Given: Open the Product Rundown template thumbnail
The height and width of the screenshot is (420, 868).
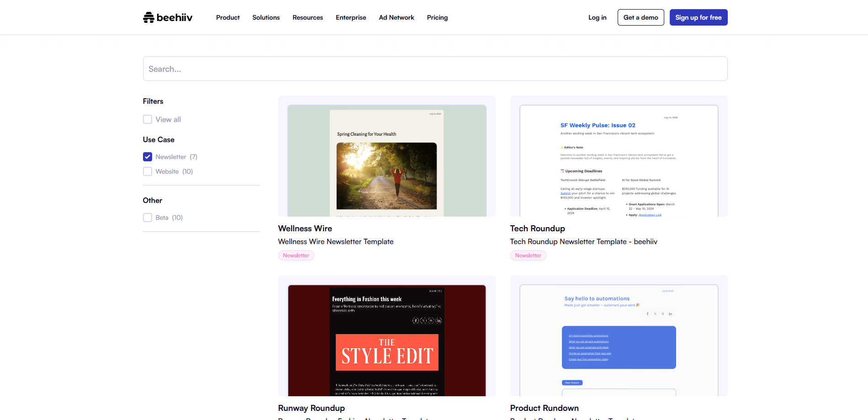Looking at the screenshot, I should pyautogui.click(x=619, y=335).
